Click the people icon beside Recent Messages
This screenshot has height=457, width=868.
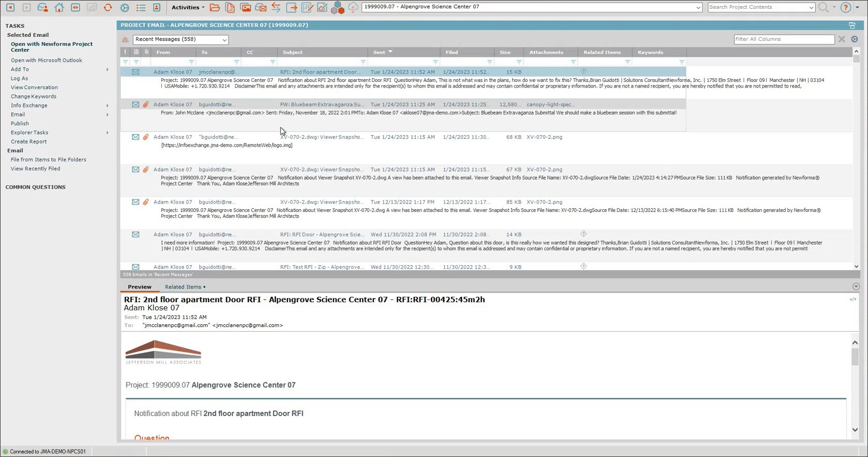[x=125, y=39]
